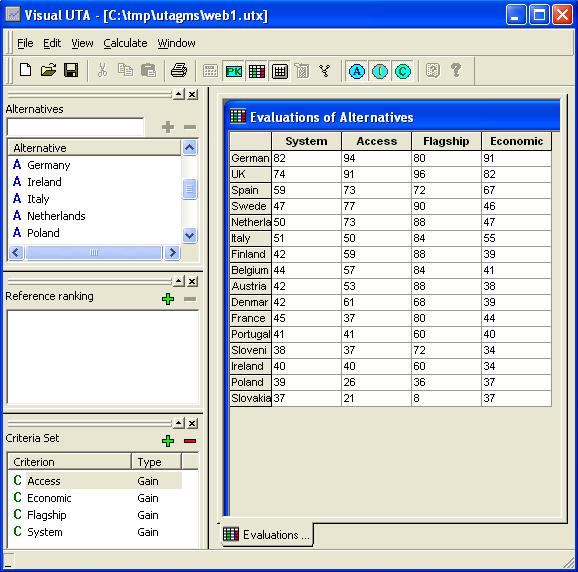Click Slovakia's Flagship value 8

446,398
